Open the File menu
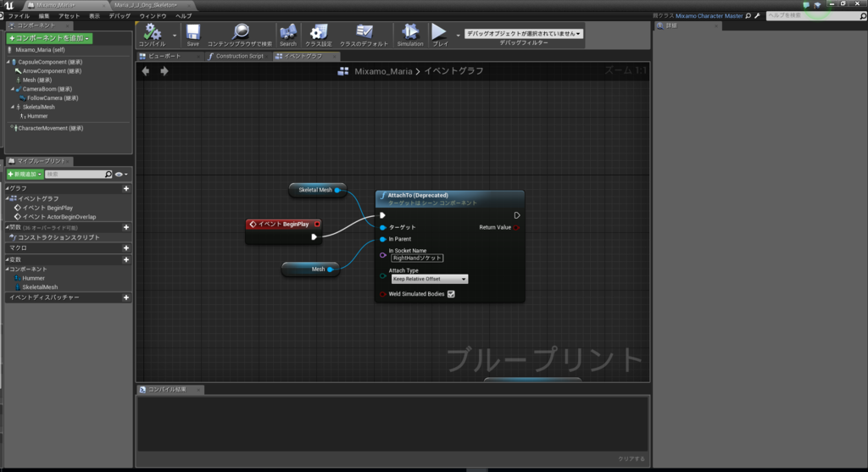868x472 pixels. [19, 16]
